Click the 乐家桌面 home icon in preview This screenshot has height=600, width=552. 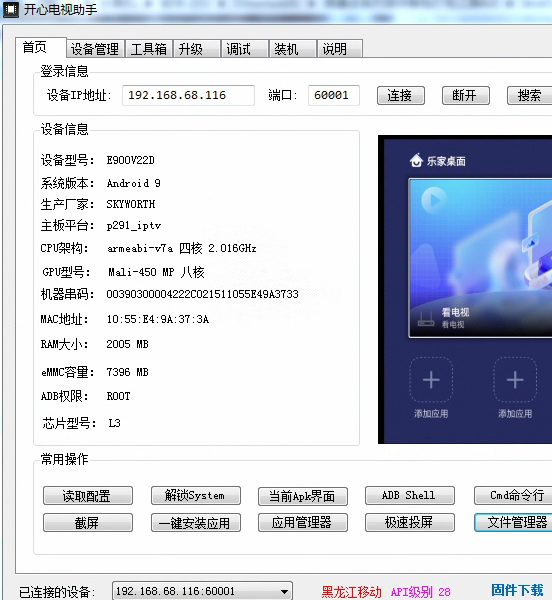click(x=416, y=161)
